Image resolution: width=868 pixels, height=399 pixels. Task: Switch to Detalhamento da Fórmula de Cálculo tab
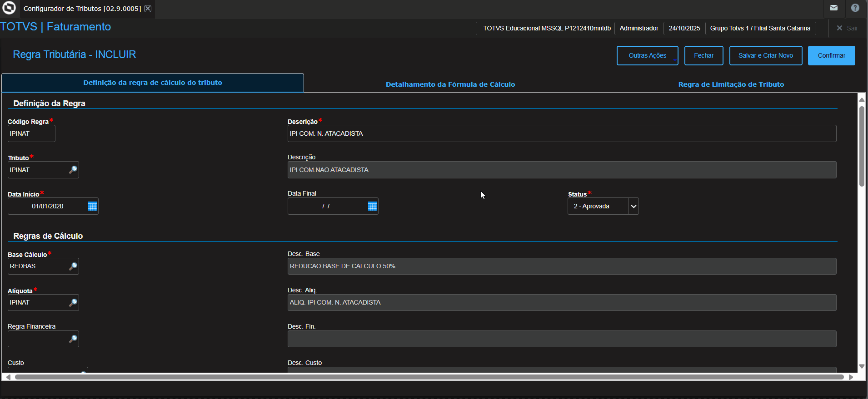pos(450,84)
